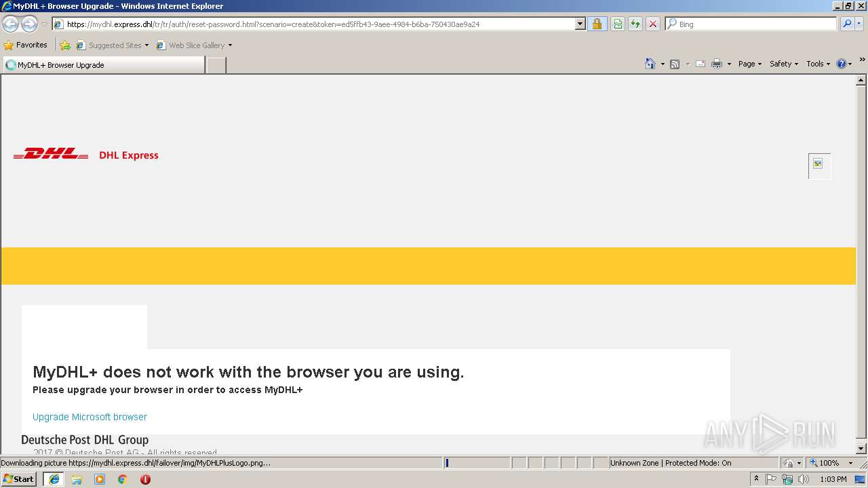Screen dimensions: 868x488
Task: Focus the address bar URL field
Action: (x=313, y=24)
